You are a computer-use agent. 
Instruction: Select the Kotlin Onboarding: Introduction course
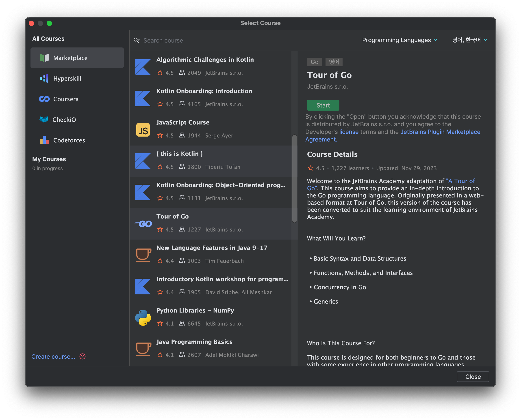pyautogui.click(x=204, y=91)
